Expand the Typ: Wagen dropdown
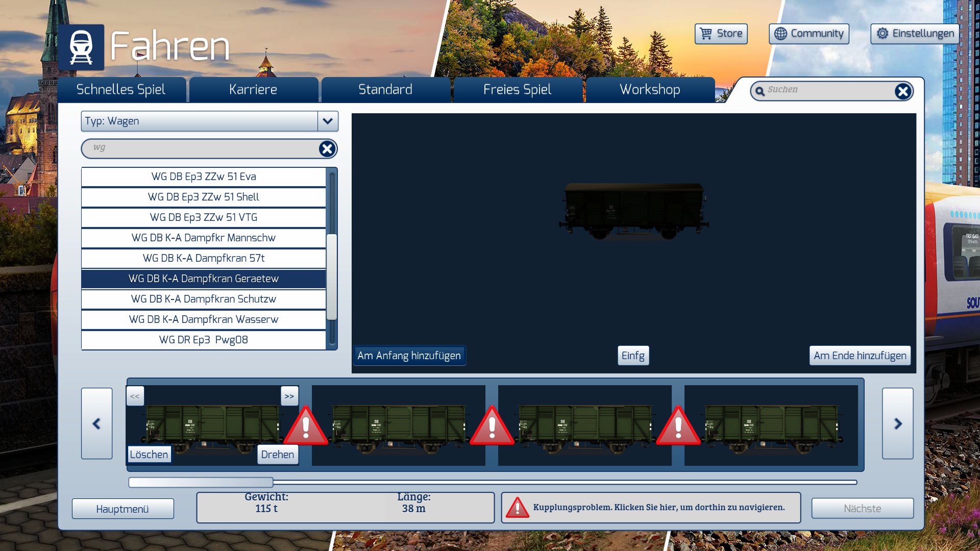 click(328, 121)
